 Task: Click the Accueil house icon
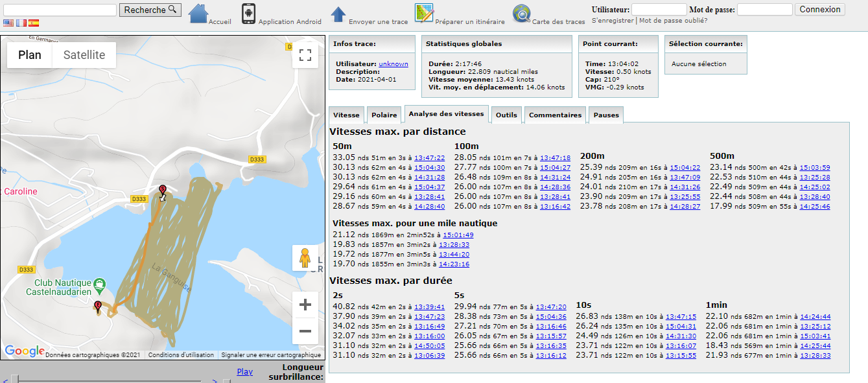coord(198,14)
